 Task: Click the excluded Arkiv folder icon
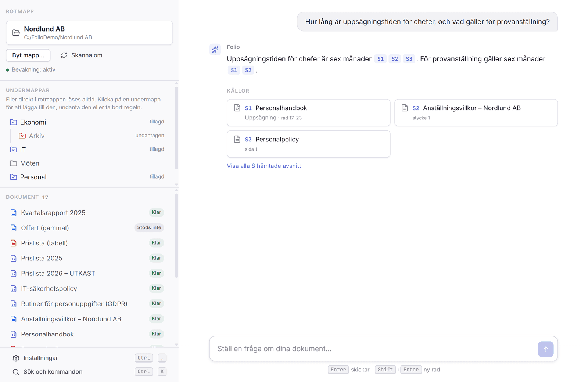coord(22,136)
